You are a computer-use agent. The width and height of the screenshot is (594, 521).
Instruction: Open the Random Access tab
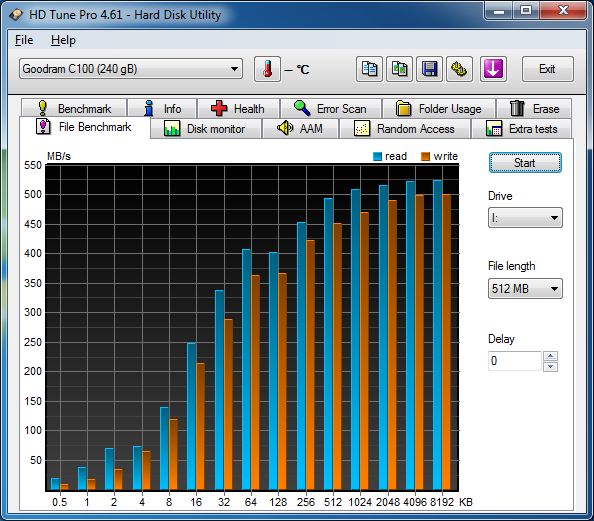pyautogui.click(x=405, y=129)
